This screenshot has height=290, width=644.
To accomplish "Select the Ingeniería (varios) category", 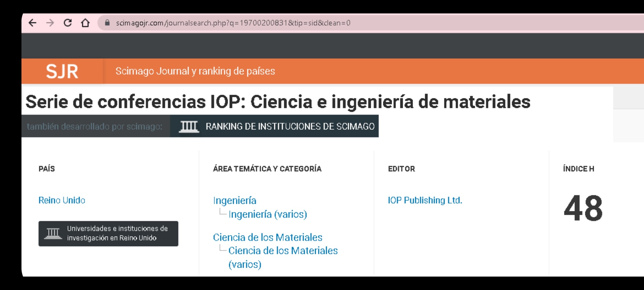I will coord(268,214).
